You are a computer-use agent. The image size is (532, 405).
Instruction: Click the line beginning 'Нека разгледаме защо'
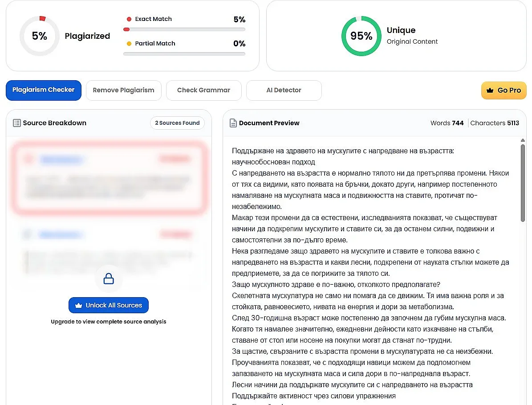[356, 251]
